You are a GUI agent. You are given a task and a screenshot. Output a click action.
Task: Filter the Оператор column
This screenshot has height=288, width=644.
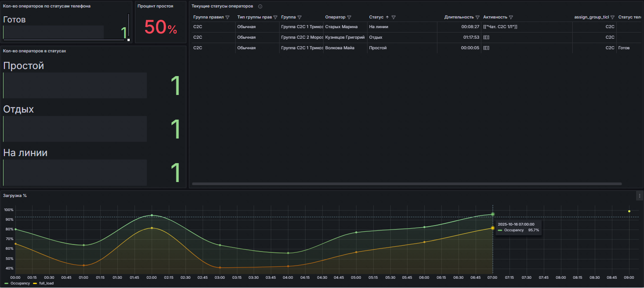(349, 17)
